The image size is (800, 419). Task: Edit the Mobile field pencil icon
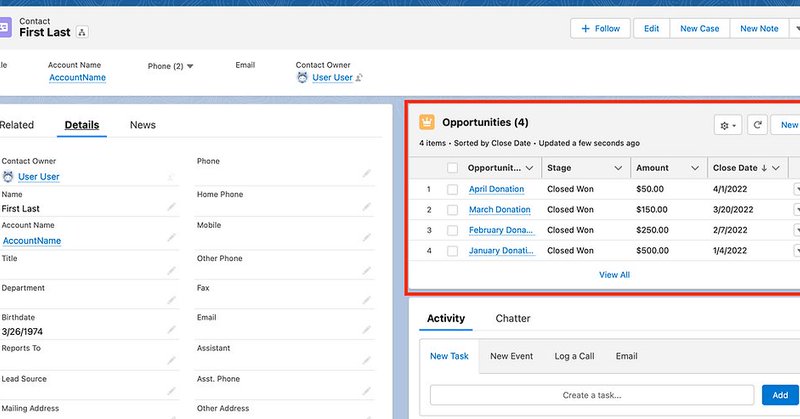click(366, 237)
